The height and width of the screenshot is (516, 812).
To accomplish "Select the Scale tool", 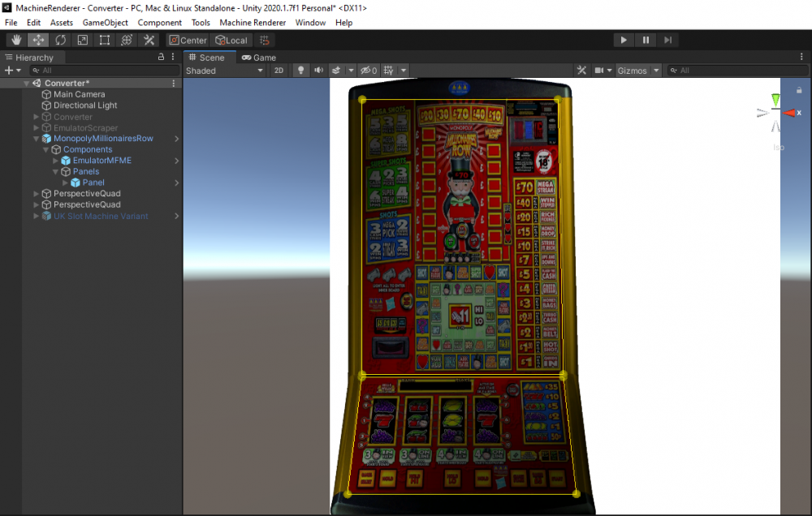I will [x=82, y=40].
